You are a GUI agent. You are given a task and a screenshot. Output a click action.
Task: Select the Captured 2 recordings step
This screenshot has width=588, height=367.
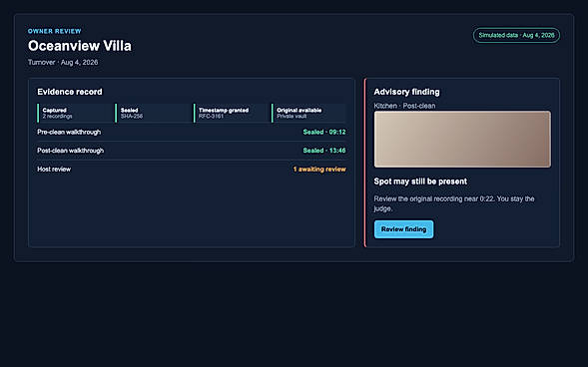point(75,113)
